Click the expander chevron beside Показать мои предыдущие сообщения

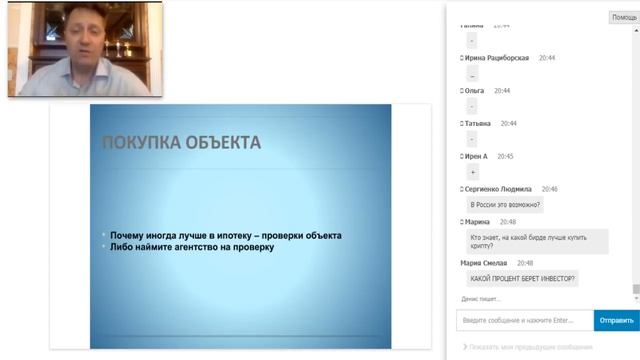point(464,347)
